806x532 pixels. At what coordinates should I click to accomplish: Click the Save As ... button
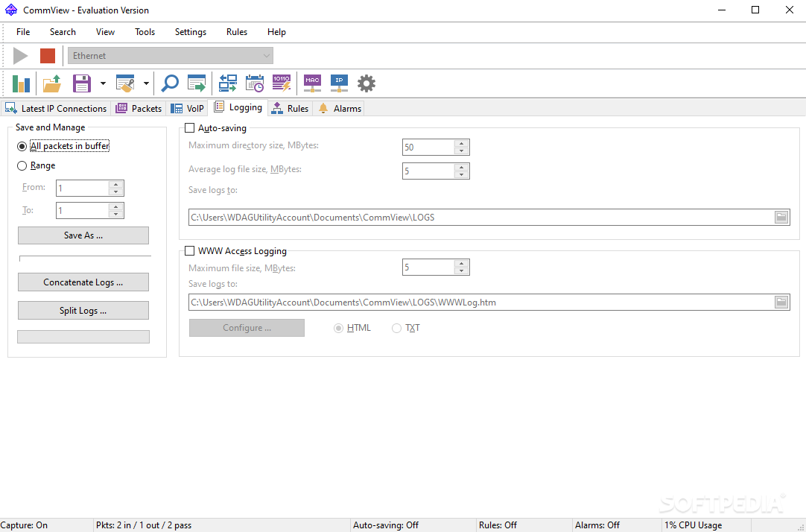tap(83, 235)
